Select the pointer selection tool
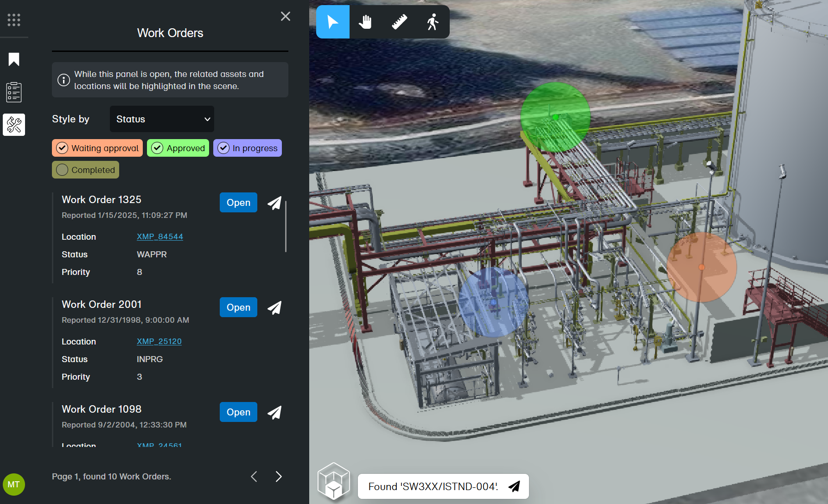The height and width of the screenshot is (504, 828). click(332, 22)
